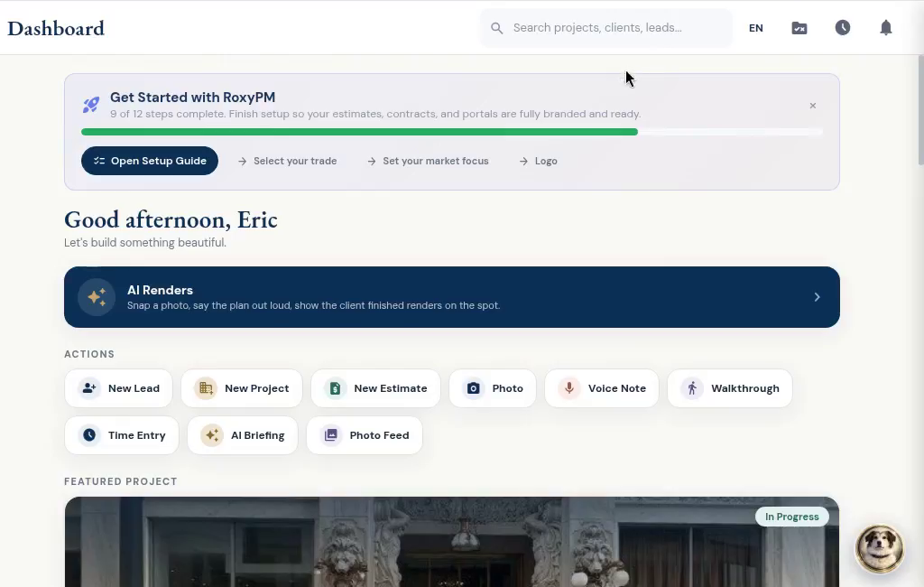This screenshot has width=924, height=587.
Task: Click the Dashboard page title
Action: (56, 28)
